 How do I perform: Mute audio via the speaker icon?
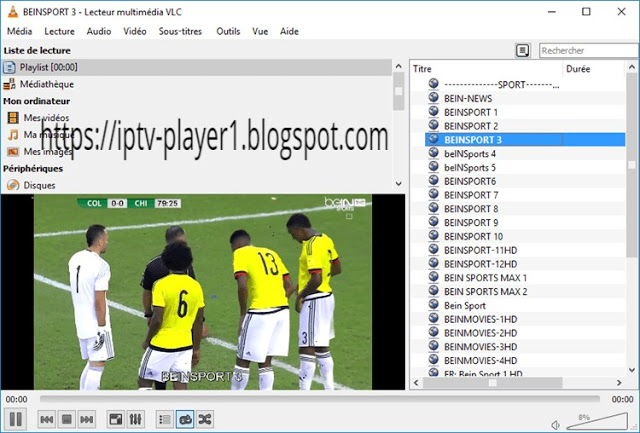(555, 425)
